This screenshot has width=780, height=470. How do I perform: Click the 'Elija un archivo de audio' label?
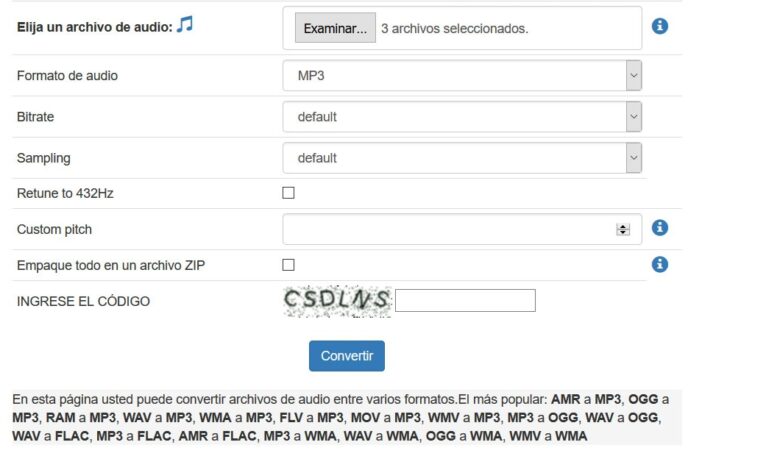click(x=94, y=27)
